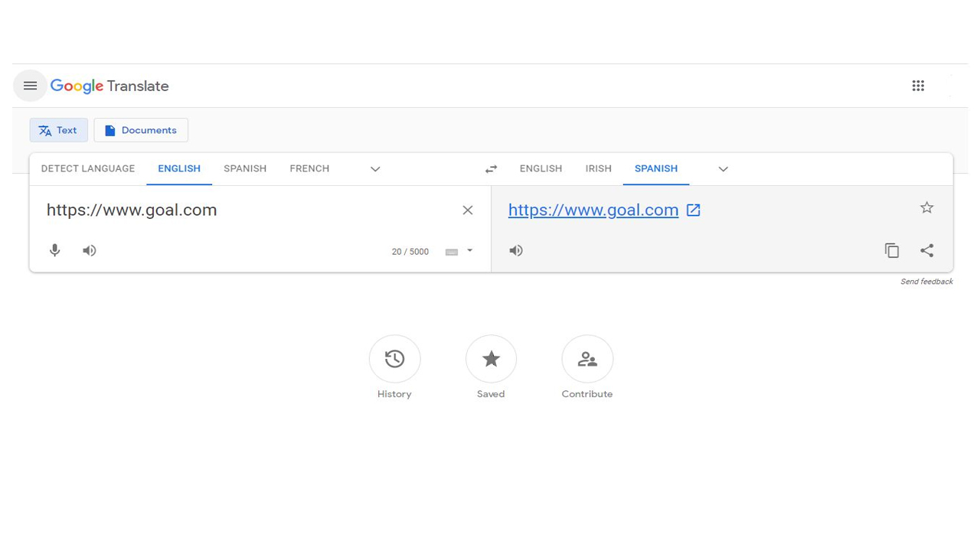Switch to Documents translation mode
The height and width of the screenshot is (551, 980).
point(141,130)
